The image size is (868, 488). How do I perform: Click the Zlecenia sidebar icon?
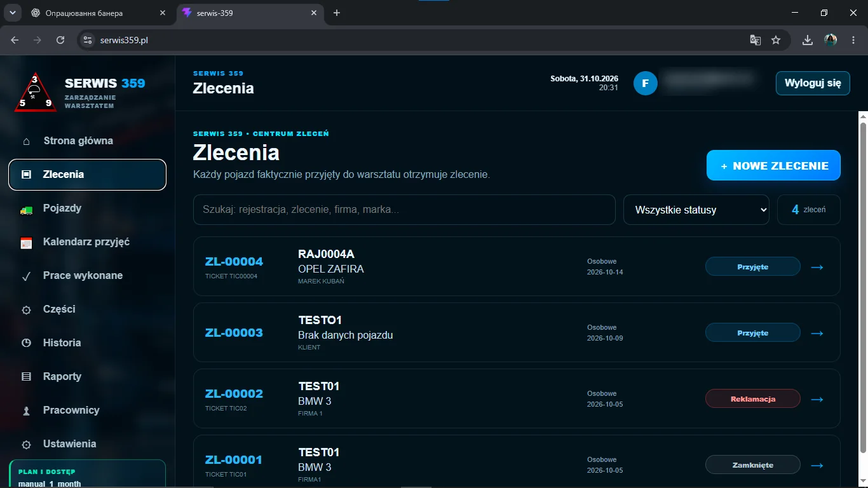pyautogui.click(x=26, y=175)
